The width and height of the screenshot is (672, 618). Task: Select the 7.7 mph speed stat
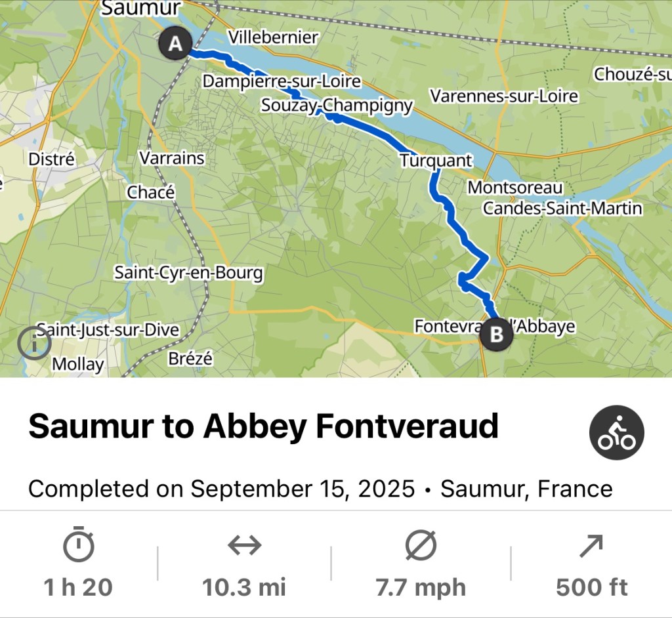(421, 587)
